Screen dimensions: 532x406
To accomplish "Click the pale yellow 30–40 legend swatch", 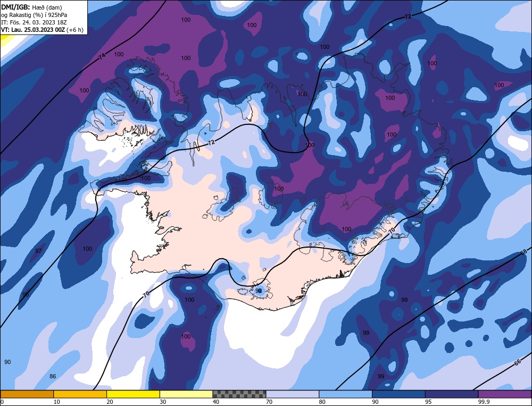I will point(186,394).
